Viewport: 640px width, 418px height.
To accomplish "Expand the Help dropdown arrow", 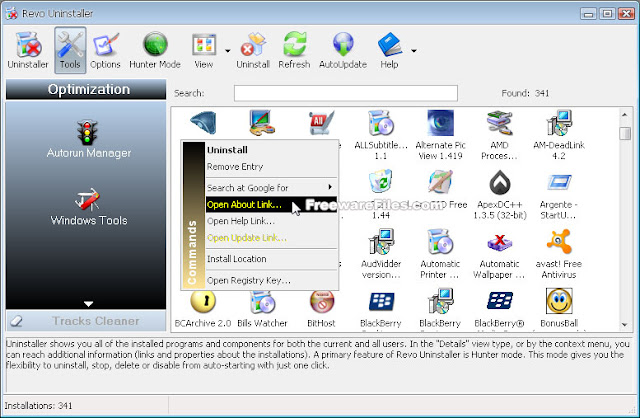I will coord(413,51).
